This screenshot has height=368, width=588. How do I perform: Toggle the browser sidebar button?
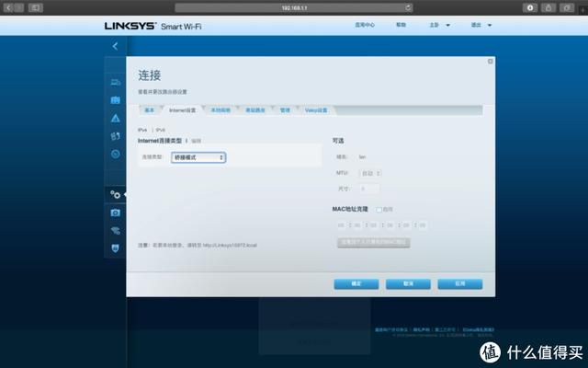[x=36, y=7]
